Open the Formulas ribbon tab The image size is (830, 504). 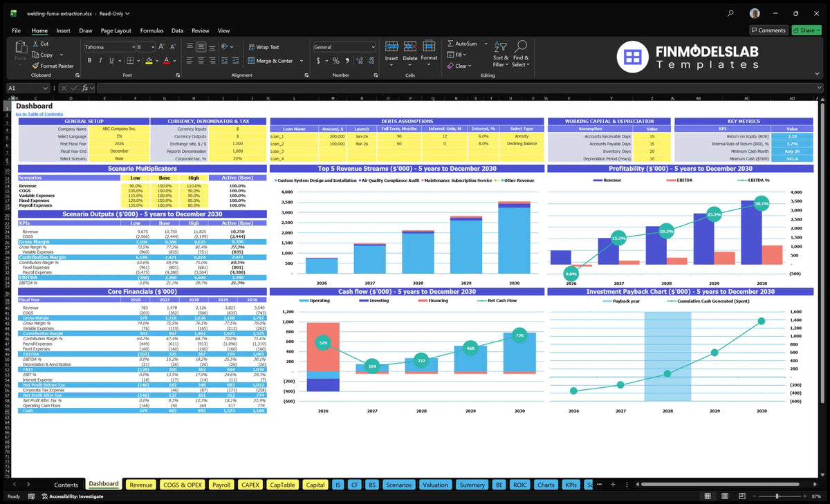tap(151, 30)
